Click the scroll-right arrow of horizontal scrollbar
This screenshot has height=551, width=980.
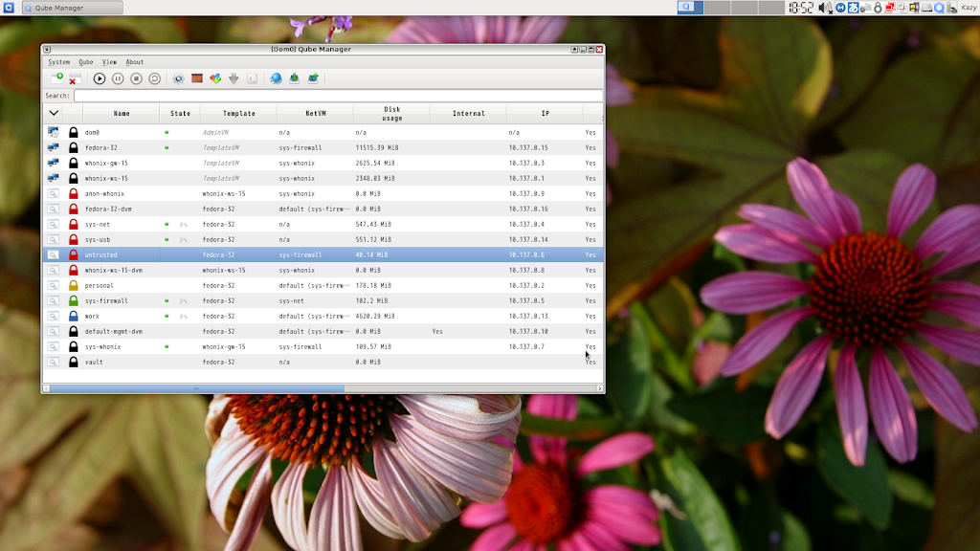coord(599,388)
